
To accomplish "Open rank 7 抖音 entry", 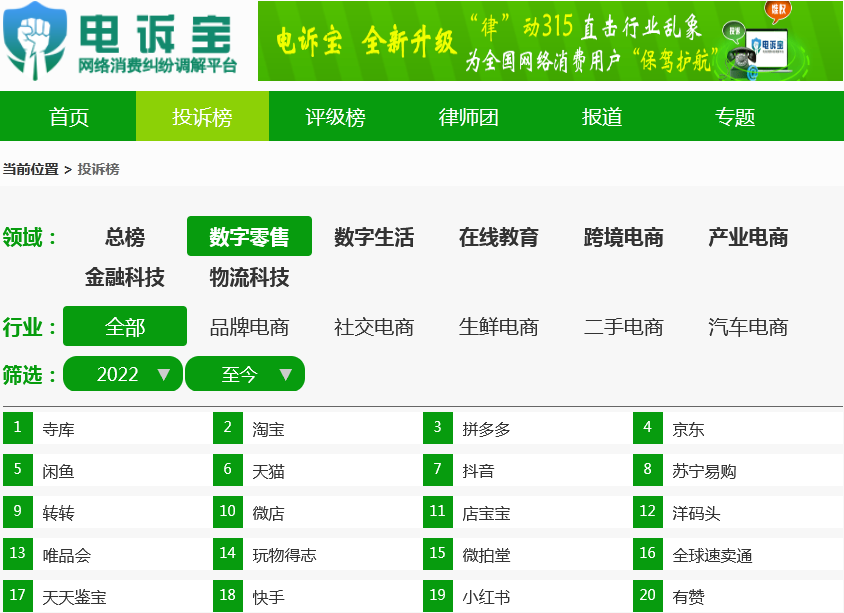I will (x=526, y=470).
